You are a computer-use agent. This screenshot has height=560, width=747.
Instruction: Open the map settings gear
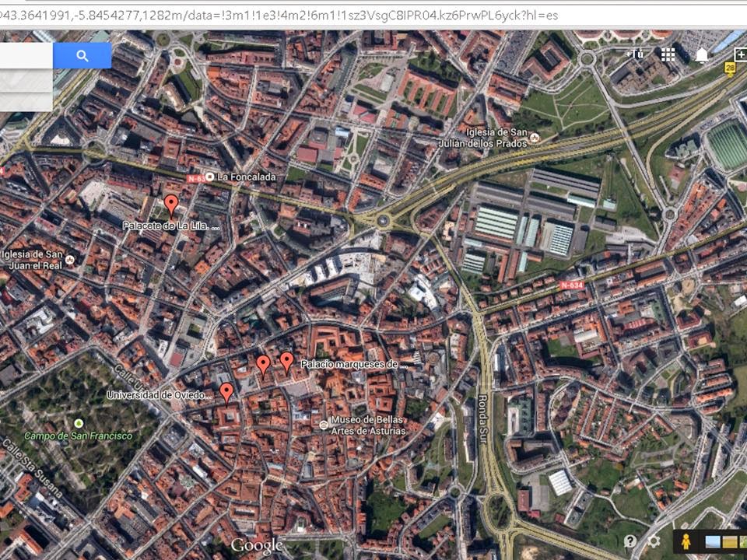pyautogui.click(x=654, y=541)
